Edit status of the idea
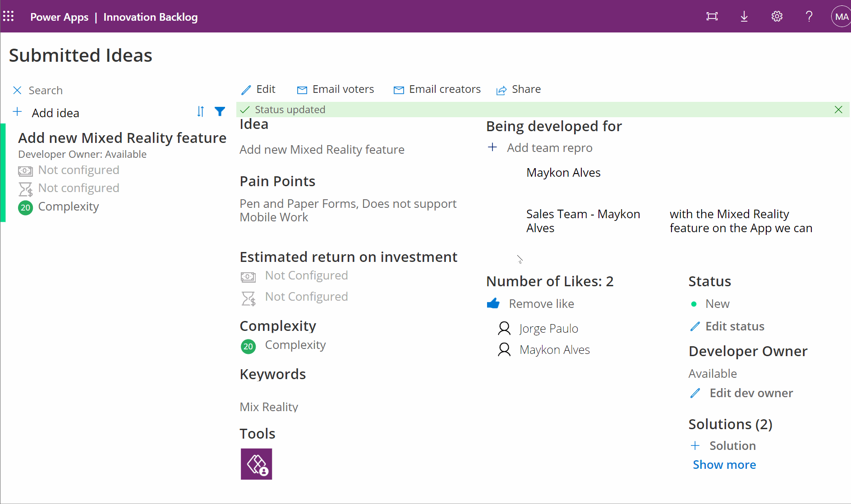The height and width of the screenshot is (504, 851). (x=727, y=326)
